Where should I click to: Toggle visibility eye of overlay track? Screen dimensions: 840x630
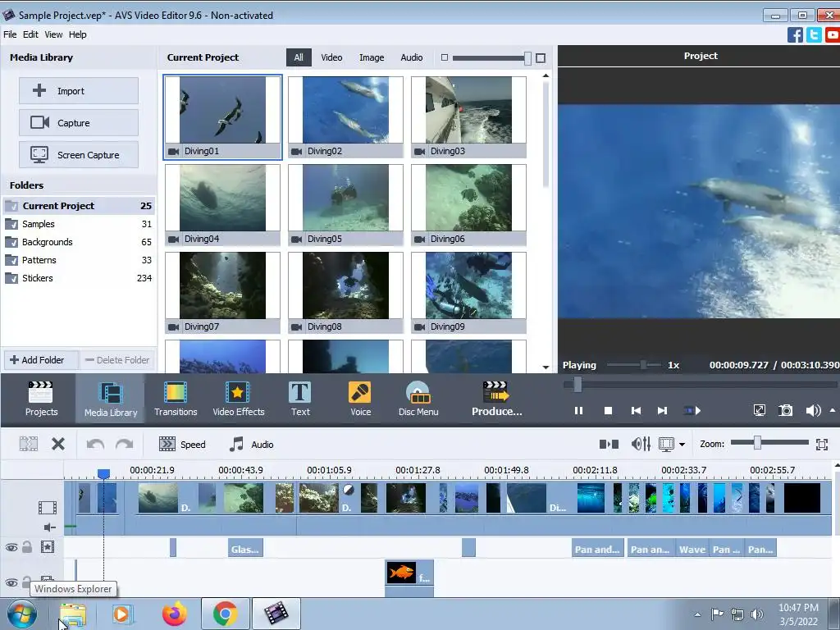(x=11, y=582)
